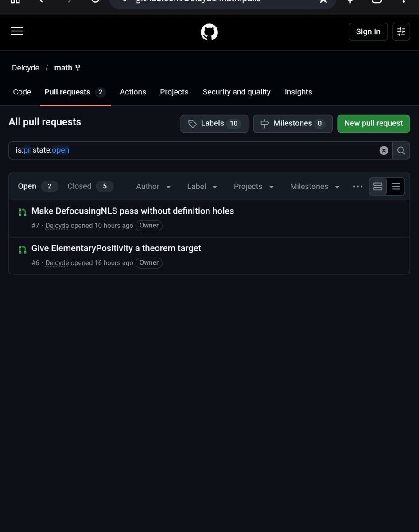This screenshot has width=419, height=532.
Task: Open the hamburger navigation menu
Action: click(17, 31)
